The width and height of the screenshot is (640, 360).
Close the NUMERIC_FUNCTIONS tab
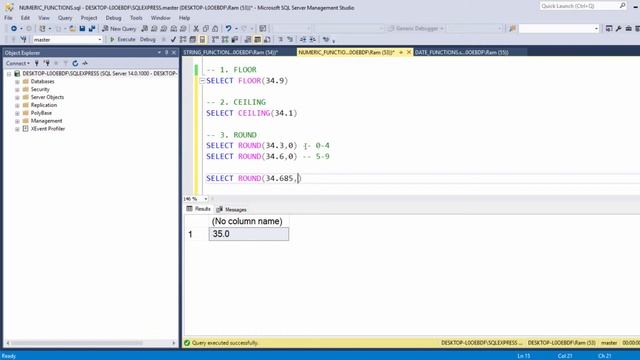tap(409, 52)
